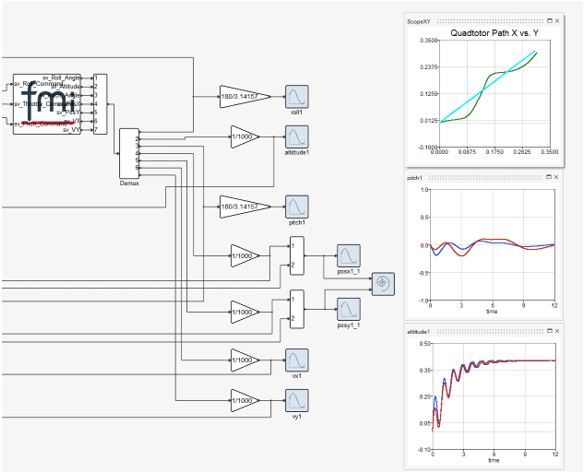Select the vx1 scope block
The height and width of the screenshot is (473, 584).
(296, 360)
